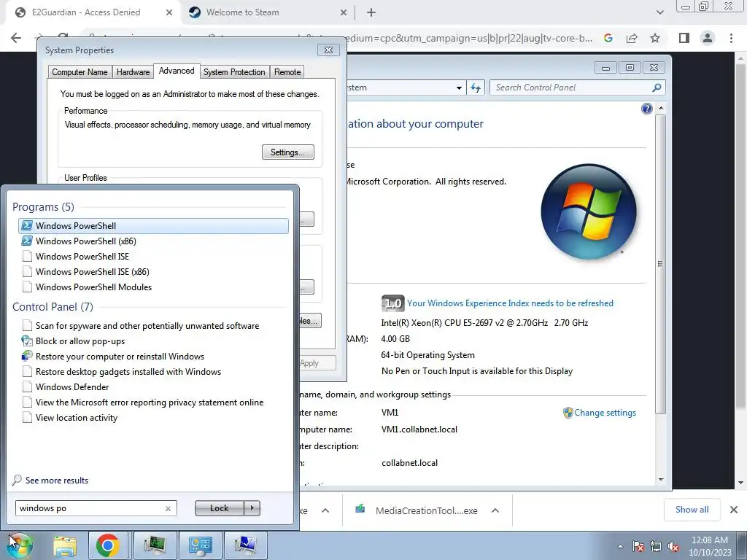Screen dimensions: 747x560
Task: Click the volume muted tray icon
Action: point(673,547)
